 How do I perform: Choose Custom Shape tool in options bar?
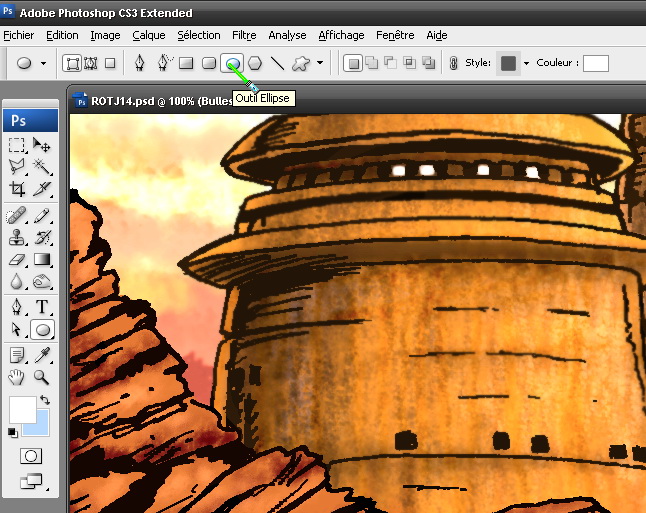coord(301,63)
